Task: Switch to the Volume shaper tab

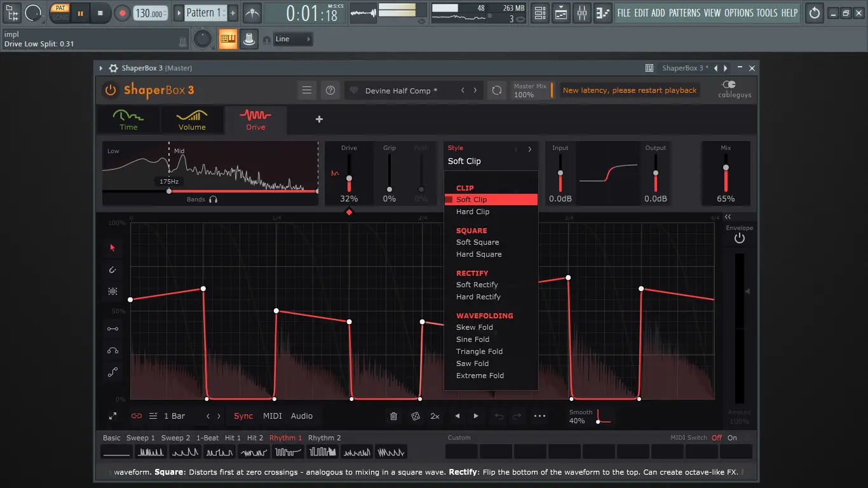Action: [192, 119]
